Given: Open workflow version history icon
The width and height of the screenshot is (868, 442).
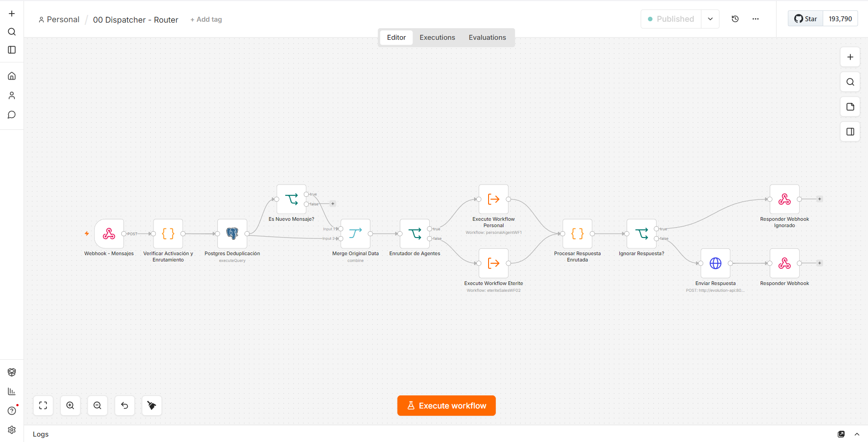Looking at the screenshot, I should tap(735, 19).
